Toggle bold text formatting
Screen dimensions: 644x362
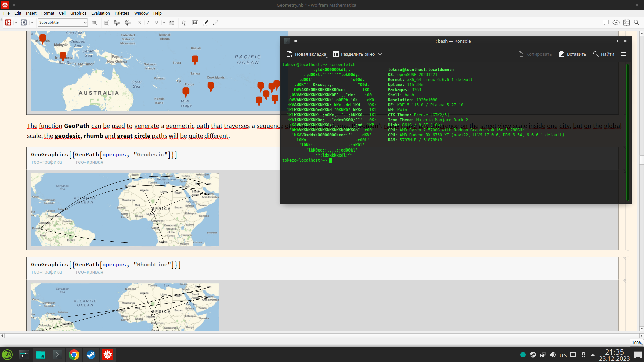click(139, 23)
